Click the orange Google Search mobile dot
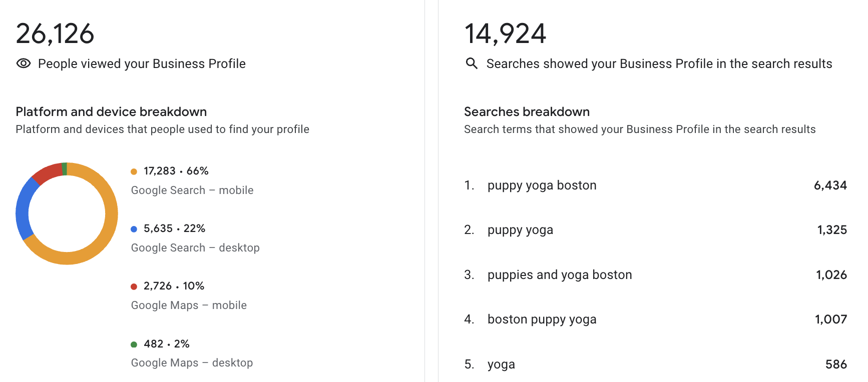The width and height of the screenshot is (868, 382). [134, 171]
